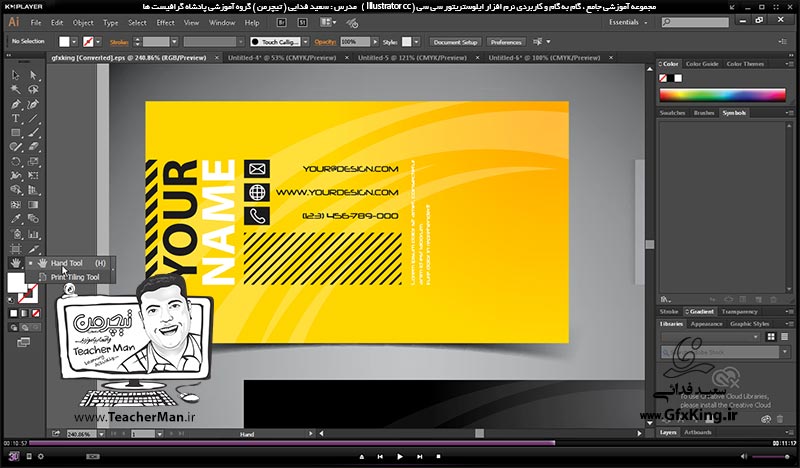Switch Libraries to list view
The height and width of the screenshot is (468, 800).
click(x=785, y=337)
